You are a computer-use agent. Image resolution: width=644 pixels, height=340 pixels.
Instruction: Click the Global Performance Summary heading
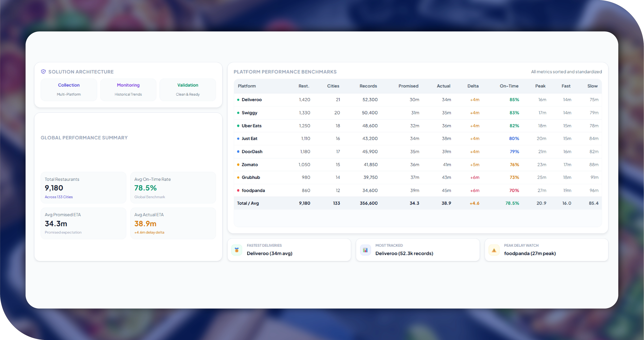pos(84,138)
